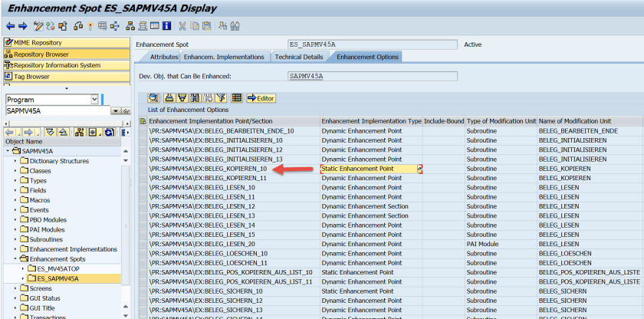Expand the Dictionary Structures folder
Image resolution: width=644 pixels, height=319 pixels.
pyautogui.click(x=15, y=161)
